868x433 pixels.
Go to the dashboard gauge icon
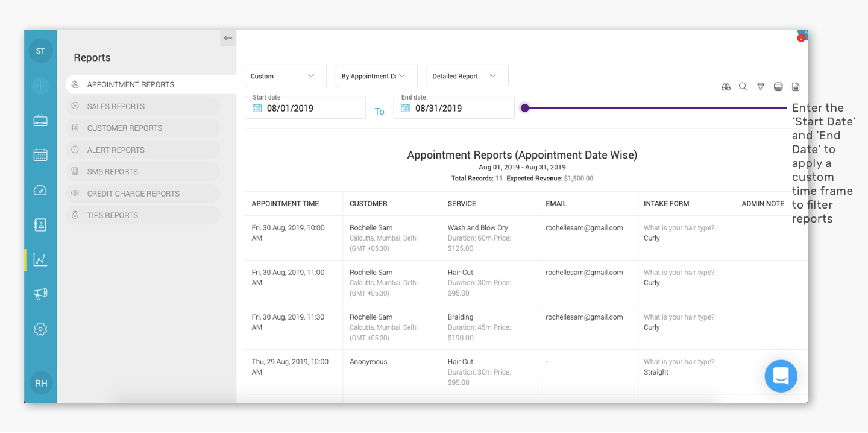pos(40,190)
